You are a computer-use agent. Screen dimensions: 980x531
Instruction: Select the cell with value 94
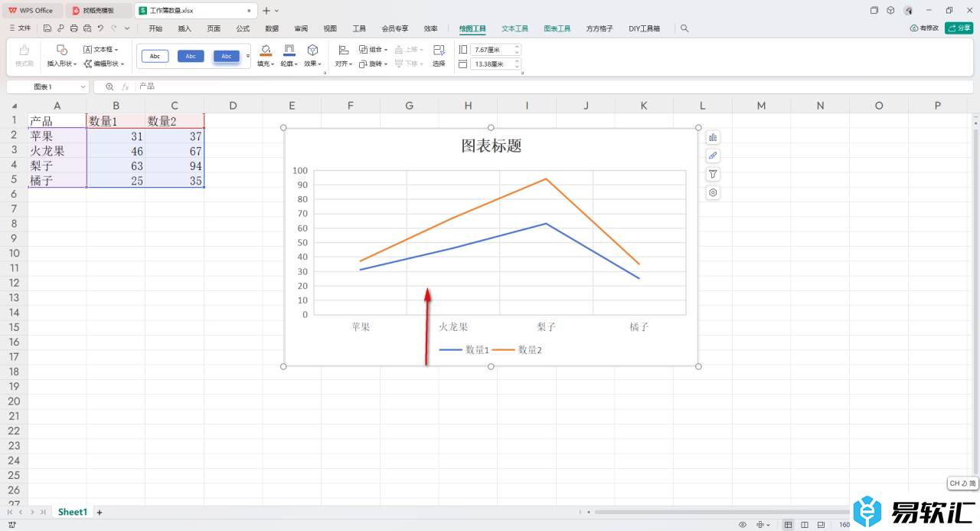pyautogui.click(x=175, y=166)
